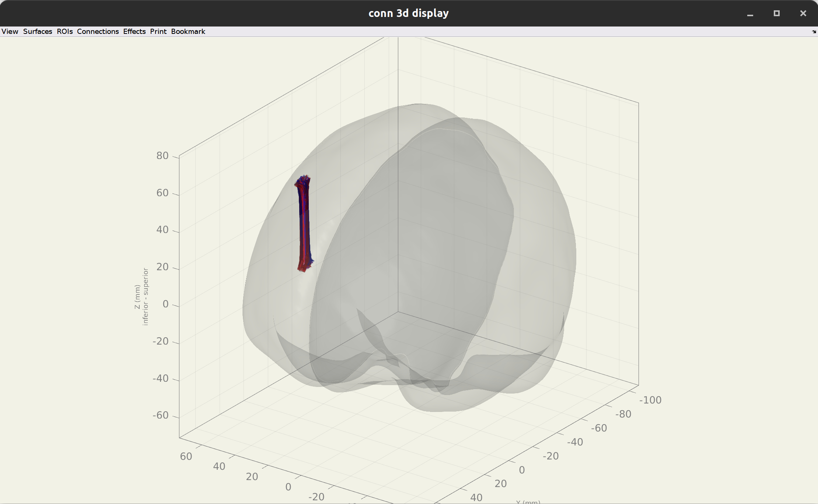Click the 0 tick label on Z axis
818x504 pixels.
165,304
